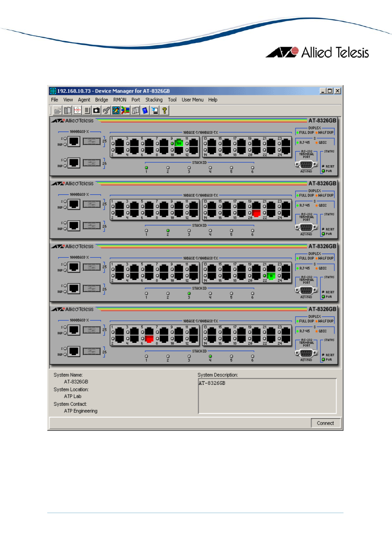Click port 26 RJ-45 jack on unit 3
This screenshot has height=555, width=392.
click(74, 289)
